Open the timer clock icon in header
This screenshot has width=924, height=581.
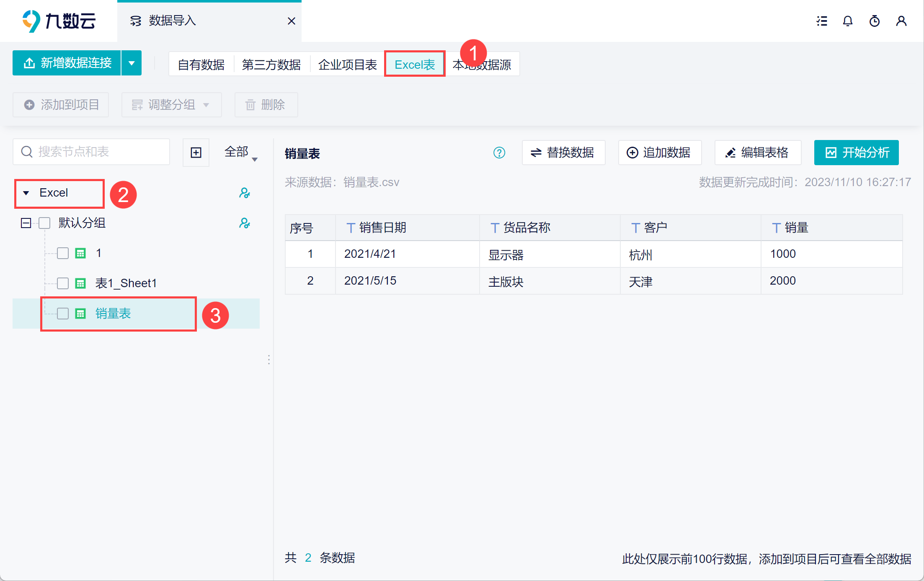pyautogui.click(x=875, y=21)
